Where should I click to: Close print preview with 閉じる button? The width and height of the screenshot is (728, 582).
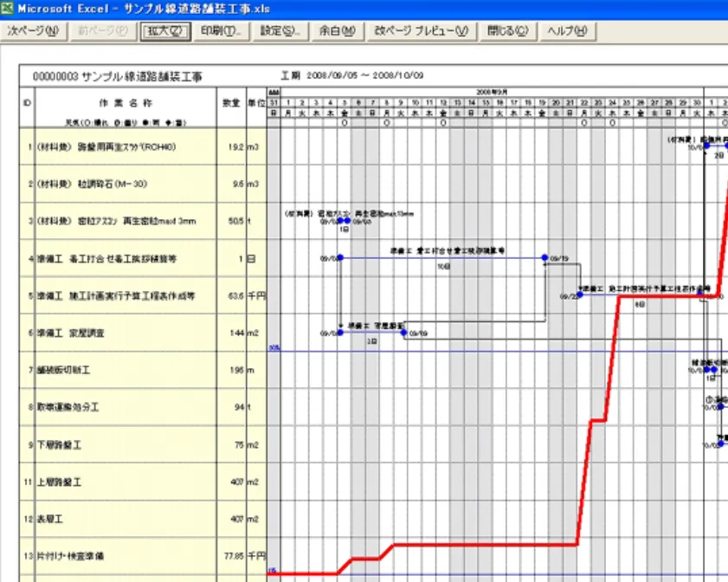(507, 31)
